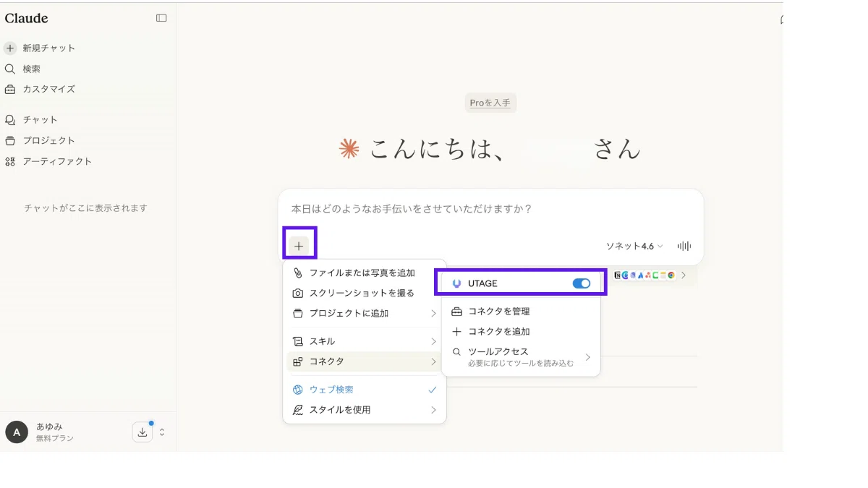868x488 pixels.
Task: Click the search icon beside ツールアクセス
Action: tap(456, 352)
